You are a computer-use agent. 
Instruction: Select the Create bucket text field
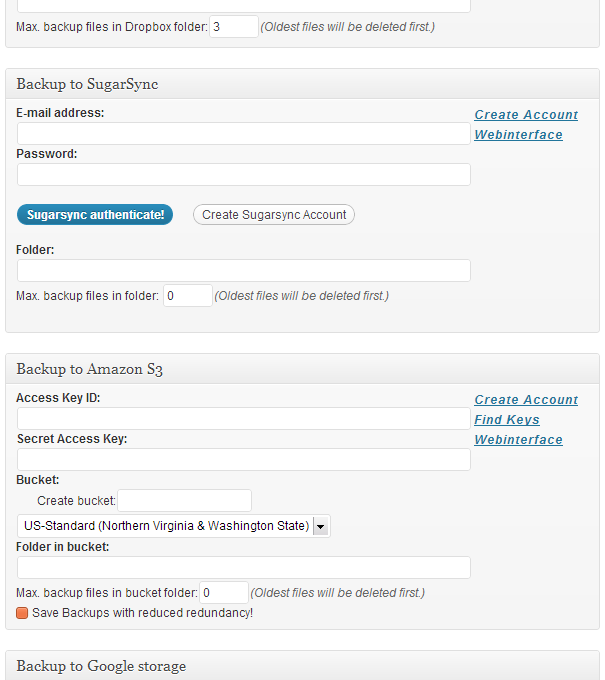click(185, 500)
